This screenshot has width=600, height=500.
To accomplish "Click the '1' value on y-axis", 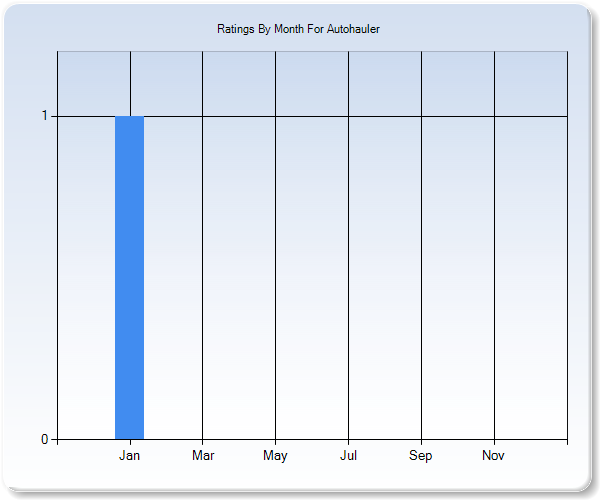I will click(x=45, y=115).
